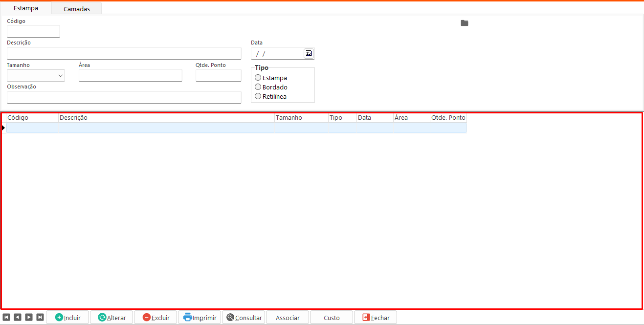Open the folder icon at top
The width and height of the screenshot is (644, 325).
click(465, 23)
